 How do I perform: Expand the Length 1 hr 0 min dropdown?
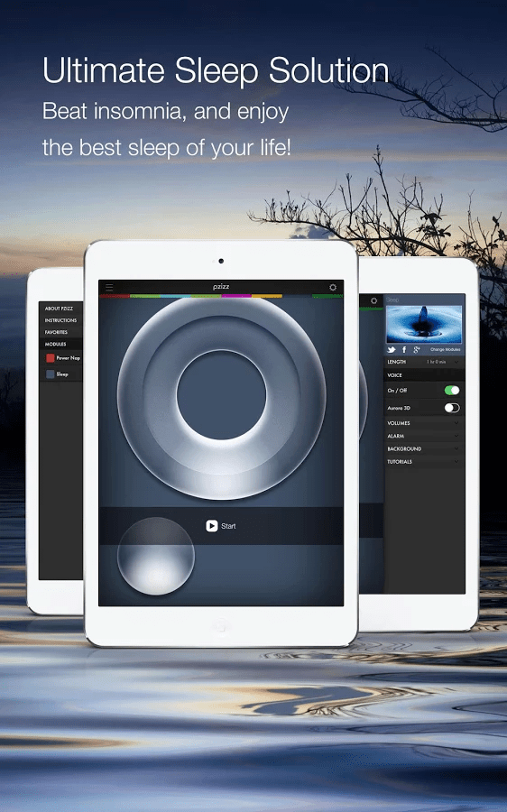click(x=424, y=362)
